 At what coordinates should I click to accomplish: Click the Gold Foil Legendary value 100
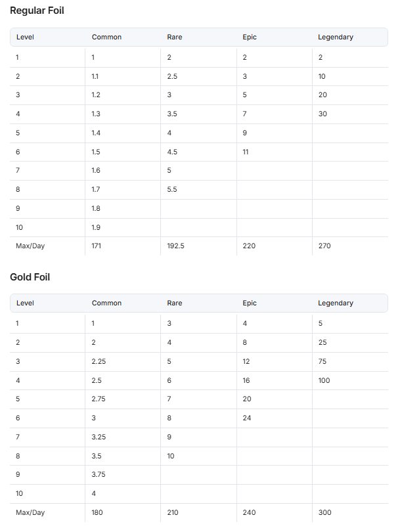pyautogui.click(x=324, y=380)
